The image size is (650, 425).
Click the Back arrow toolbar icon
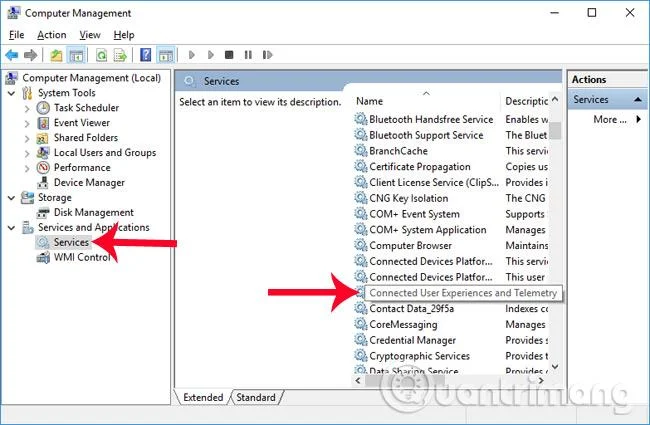pos(12,55)
